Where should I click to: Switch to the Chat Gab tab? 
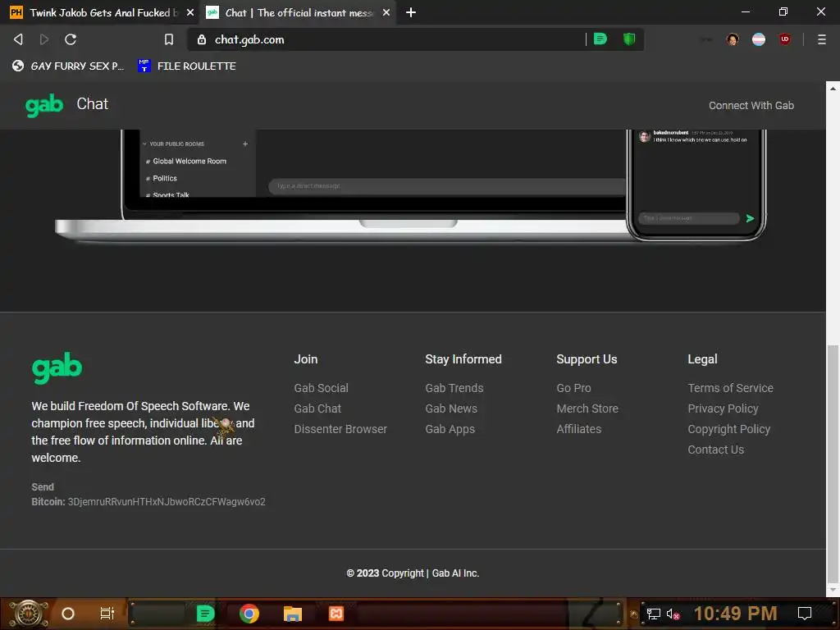298,12
